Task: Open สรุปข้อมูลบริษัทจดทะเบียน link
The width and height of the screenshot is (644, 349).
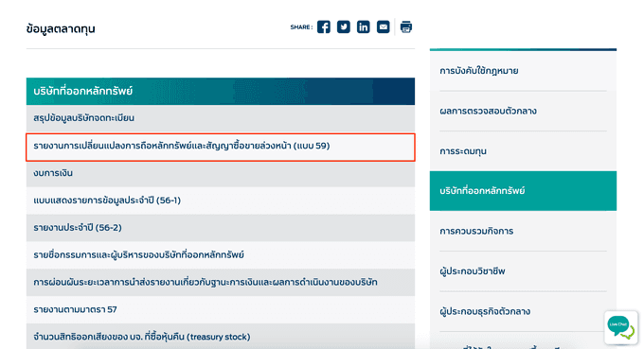Action: pyautogui.click(x=221, y=118)
